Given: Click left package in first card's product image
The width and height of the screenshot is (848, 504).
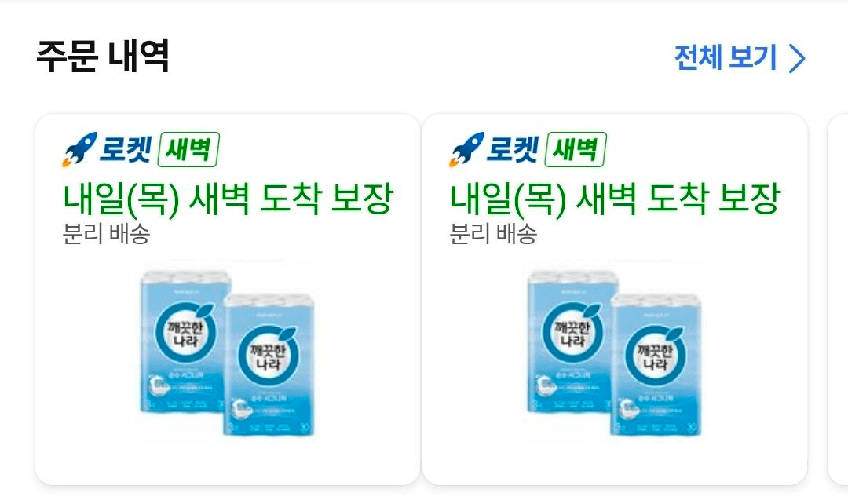Looking at the screenshot, I should pos(185,341).
